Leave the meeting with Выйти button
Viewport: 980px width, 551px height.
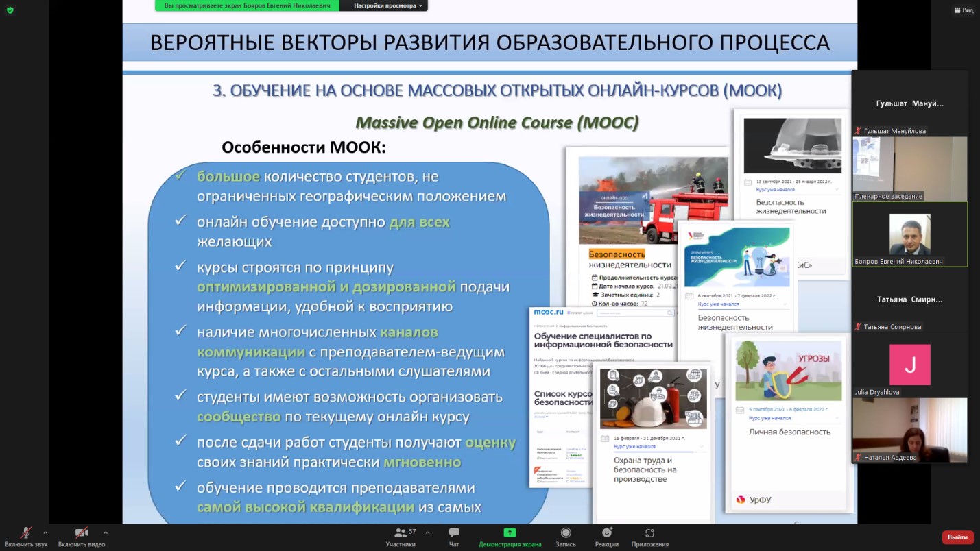pyautogui.click(x=957, y=537)
